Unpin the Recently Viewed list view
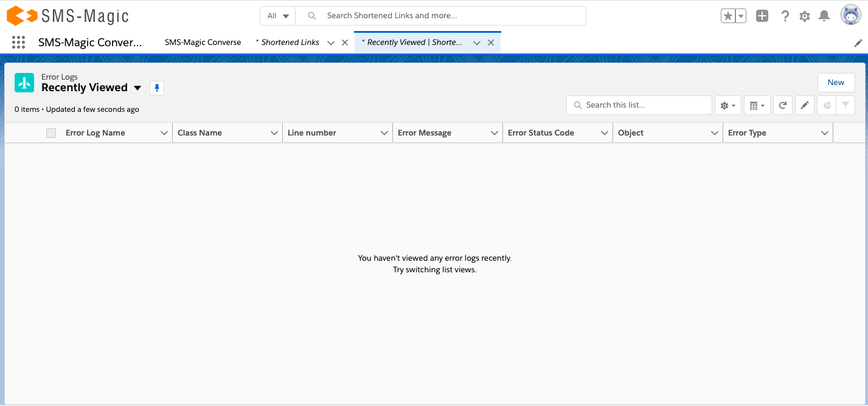 coord(156,88)
